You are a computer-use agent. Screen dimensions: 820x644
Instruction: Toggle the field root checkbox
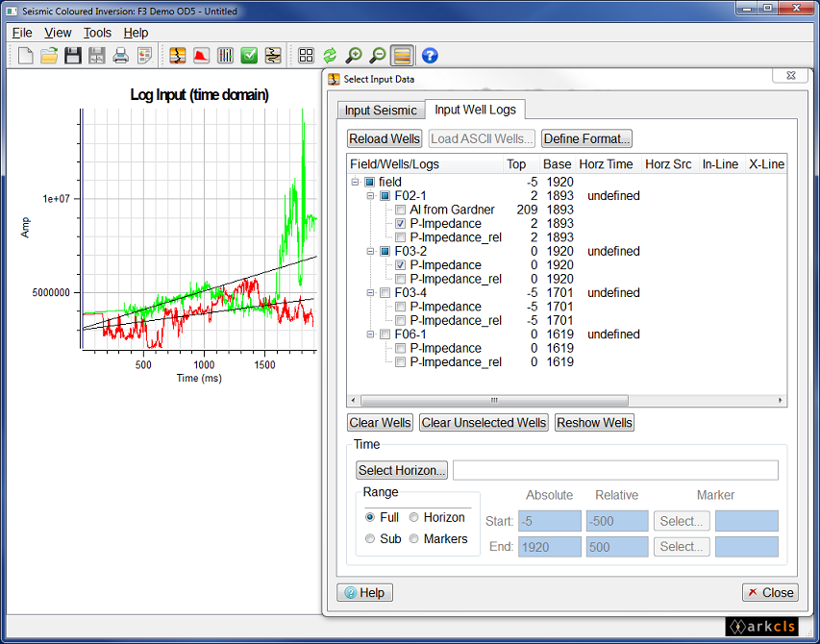[370, 182]
